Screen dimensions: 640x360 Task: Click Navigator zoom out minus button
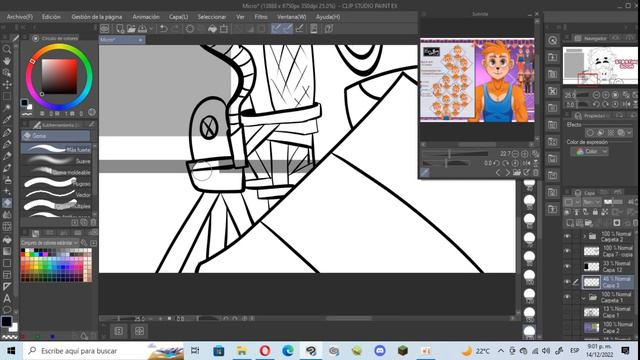597,95
